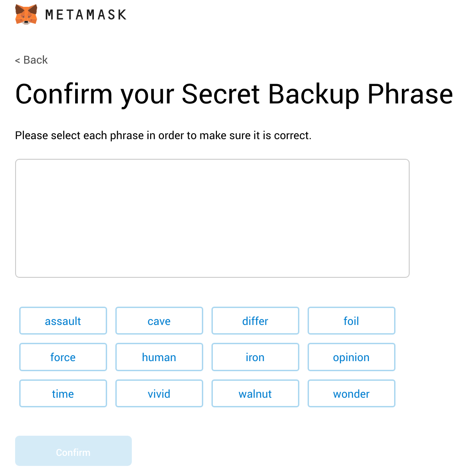Choose the "opinion" word button
The height and width of the screenshot is (476, 471).
click(352, 357)
